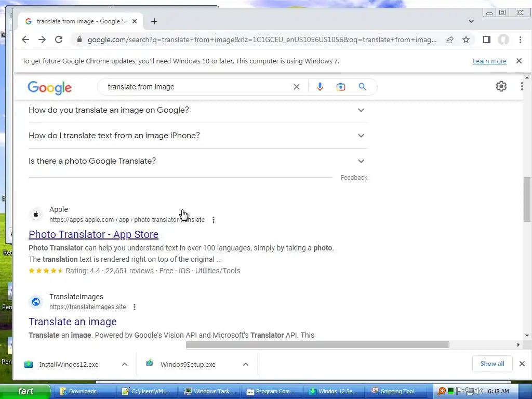Toggle the Chrome side panel
The height and width of the screenshot is (399, 532).
coord(486,39)
